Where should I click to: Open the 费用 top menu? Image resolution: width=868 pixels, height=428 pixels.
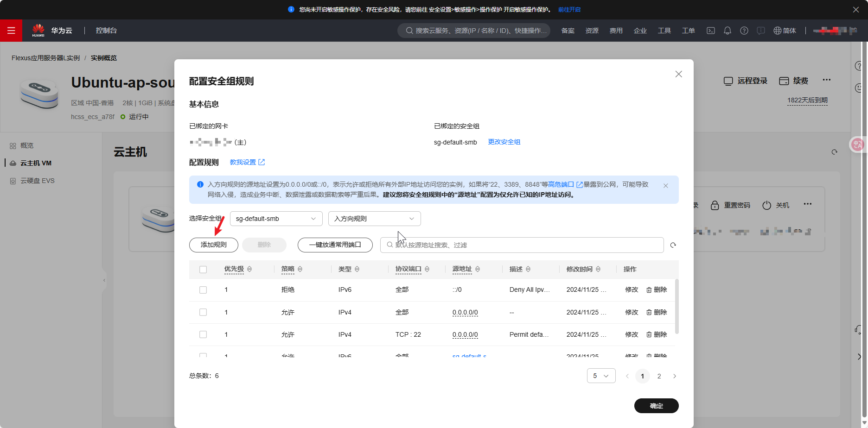coord(616,31)
